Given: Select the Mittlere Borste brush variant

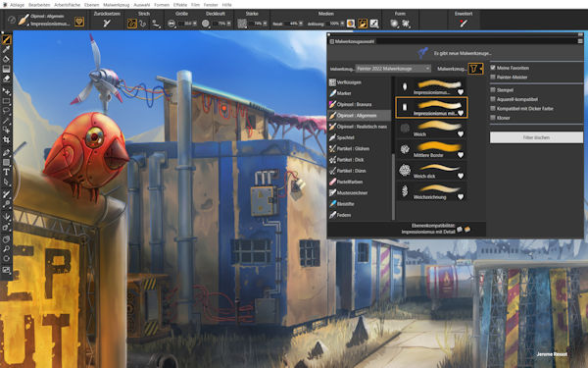Looking at the screenshot, I should coord(431,149).
